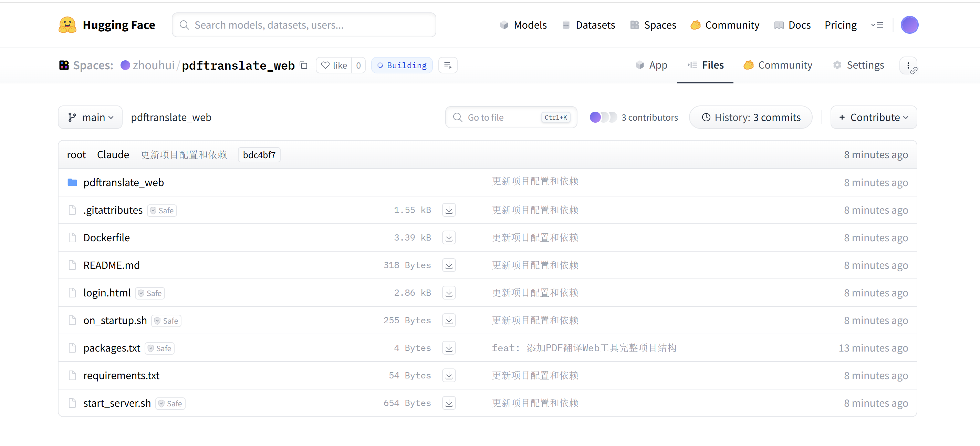Open Pricing page

point(841,25)
